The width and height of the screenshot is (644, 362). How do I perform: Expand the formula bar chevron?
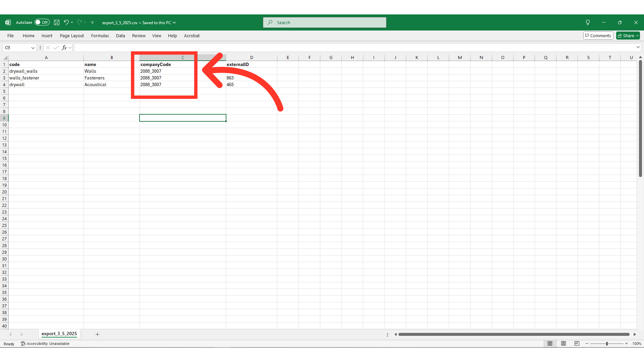click(638, 47)
